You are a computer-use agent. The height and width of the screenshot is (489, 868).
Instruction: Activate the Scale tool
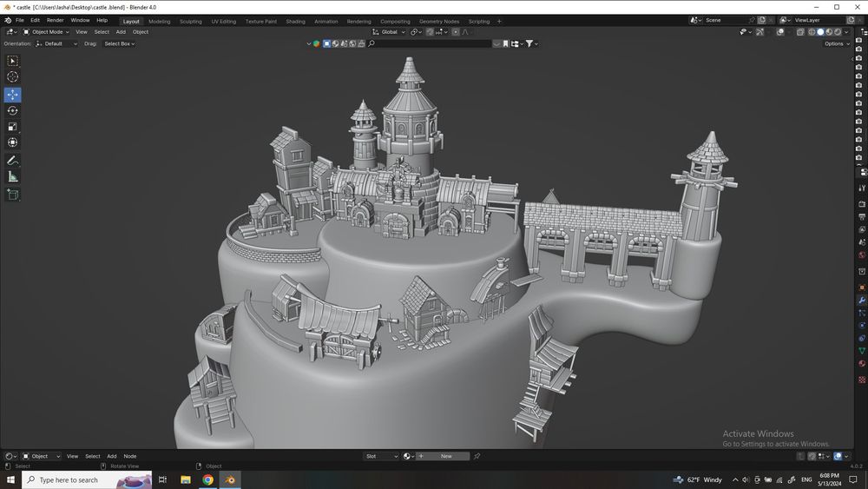coord(13,127)
